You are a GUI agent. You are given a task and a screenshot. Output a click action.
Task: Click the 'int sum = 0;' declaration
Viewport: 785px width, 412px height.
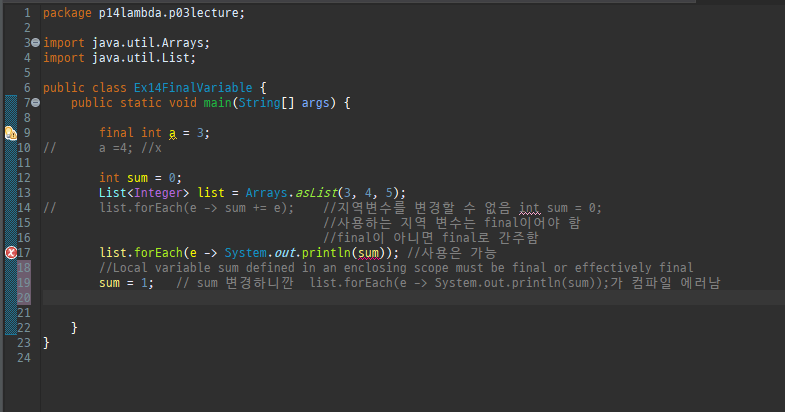click(140, 178)
